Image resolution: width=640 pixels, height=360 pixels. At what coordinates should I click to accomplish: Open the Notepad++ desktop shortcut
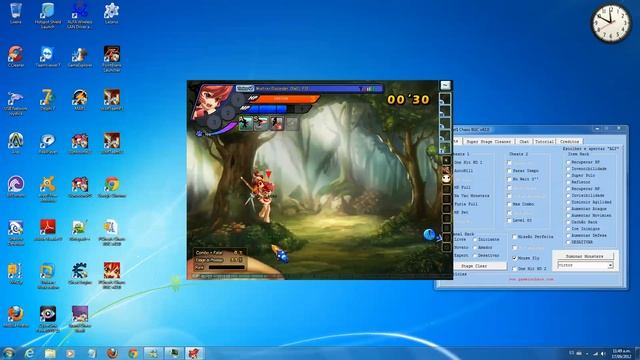(x=80, y=230)
